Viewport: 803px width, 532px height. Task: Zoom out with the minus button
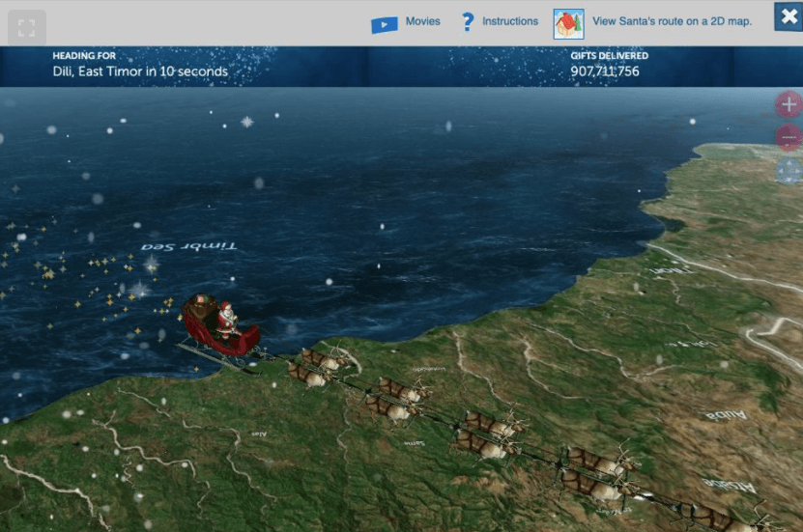click(789, 137)
